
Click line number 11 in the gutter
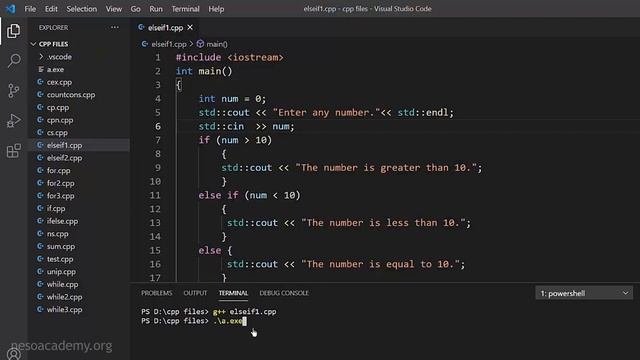(155, 196)
